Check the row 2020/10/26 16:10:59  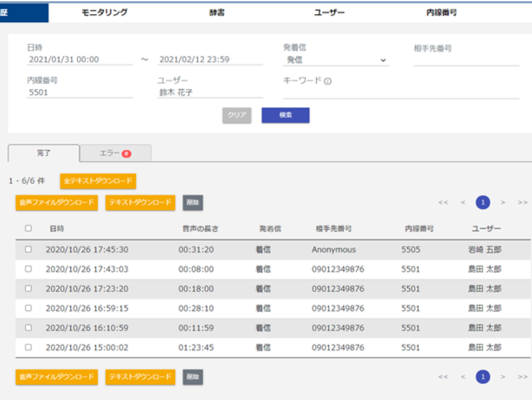28,328
